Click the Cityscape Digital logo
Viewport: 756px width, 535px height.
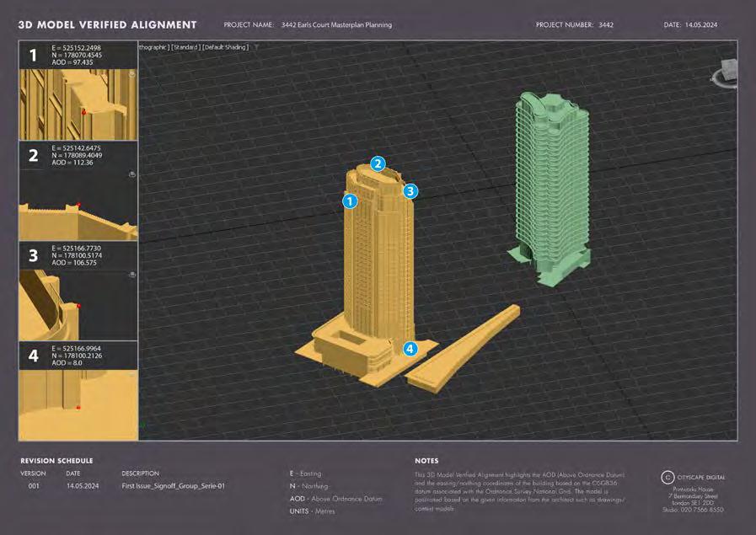point(693,477)
